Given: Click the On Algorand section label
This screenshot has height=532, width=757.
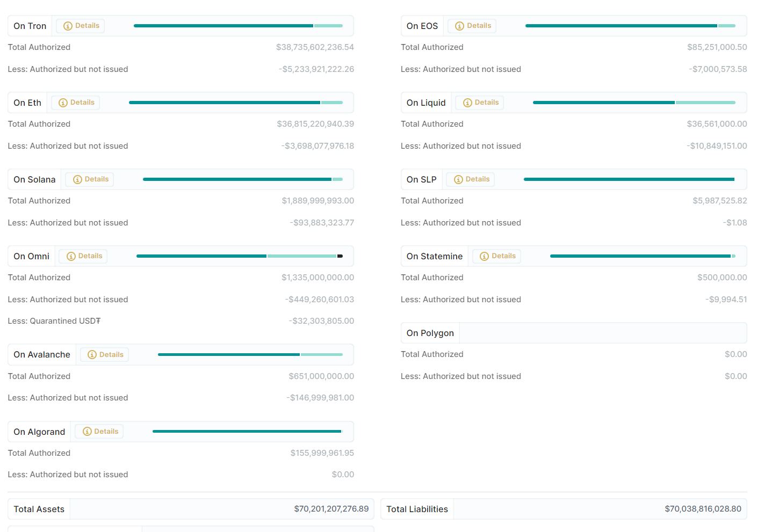Looking at the screenshot, I should 39,432.
